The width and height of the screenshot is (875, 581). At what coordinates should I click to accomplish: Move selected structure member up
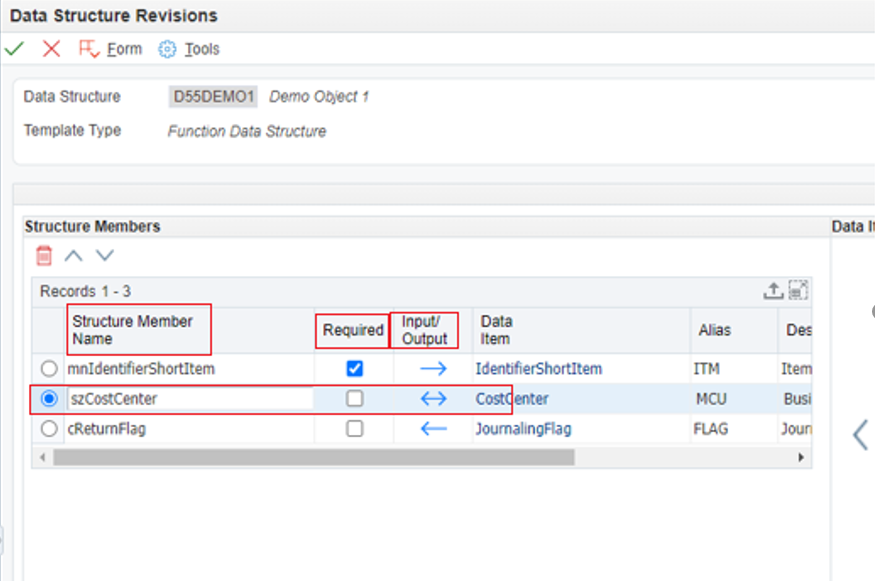(x=72, y=255)
